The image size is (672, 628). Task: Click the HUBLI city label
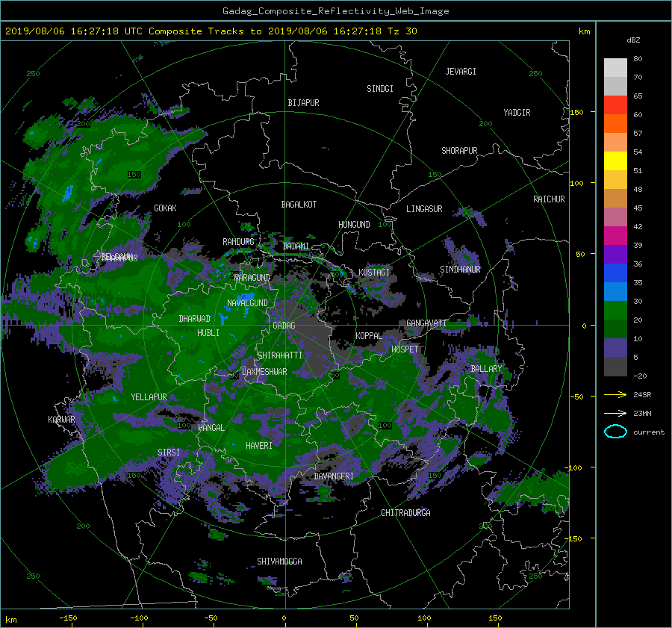click(208, 333)
